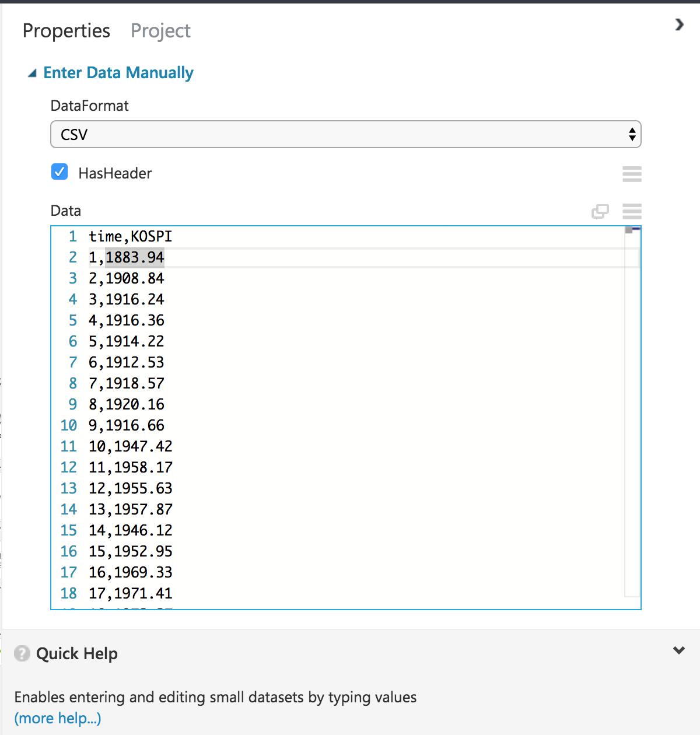Click the data row 17,1971.41
The image size is (700, 735).
(131, 593)
